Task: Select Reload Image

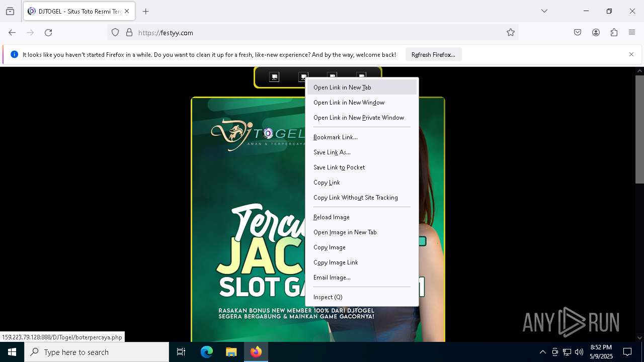Action: point(362,217)
